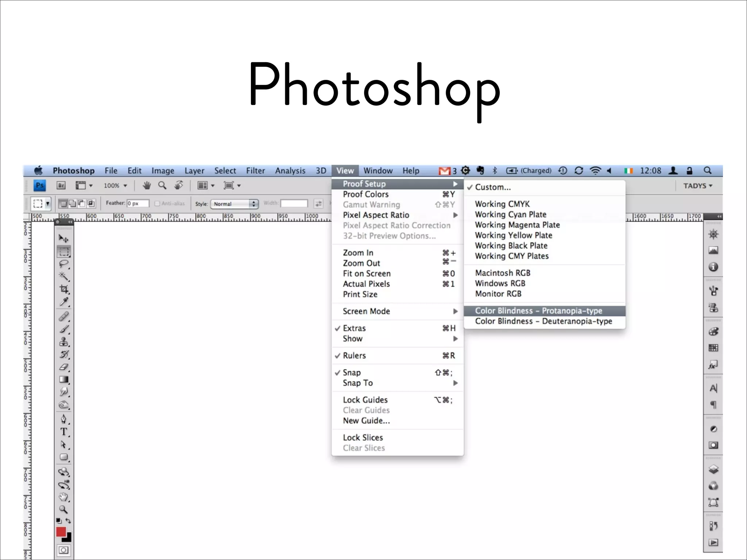This screenshot has width=747, height=560.
Task: Open the Histogram panel icon
Action: tap(713, 250)
